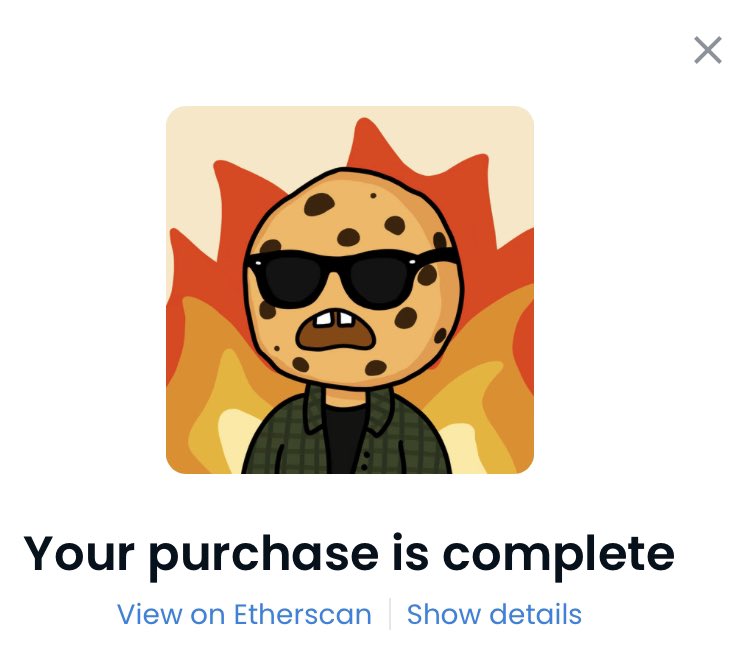Click the black undershirt on the character

click(344, 437)
